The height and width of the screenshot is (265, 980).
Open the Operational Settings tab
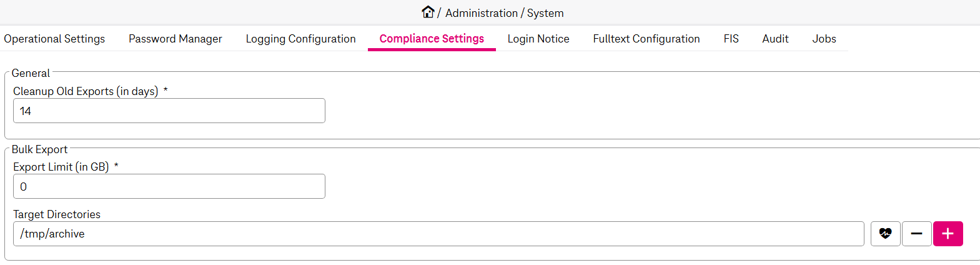click(x=54, y=39)
